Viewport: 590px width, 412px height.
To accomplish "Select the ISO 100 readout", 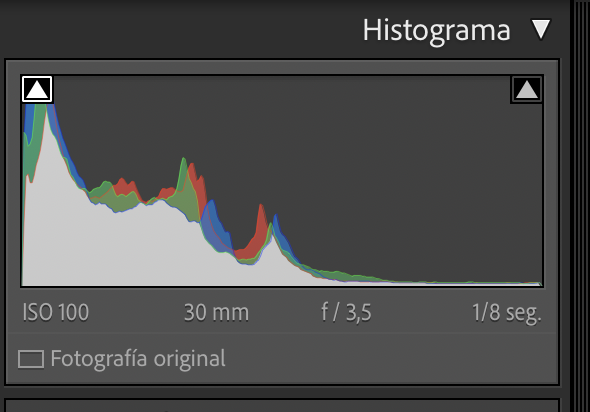I will click(56, 312).
